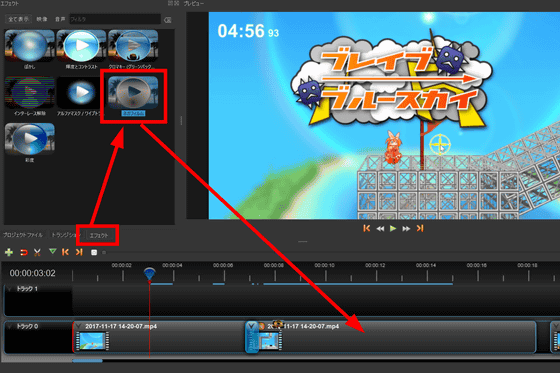
Task: Expand the トラック 0 track menu arrow
Action: [x=10, y=326]
